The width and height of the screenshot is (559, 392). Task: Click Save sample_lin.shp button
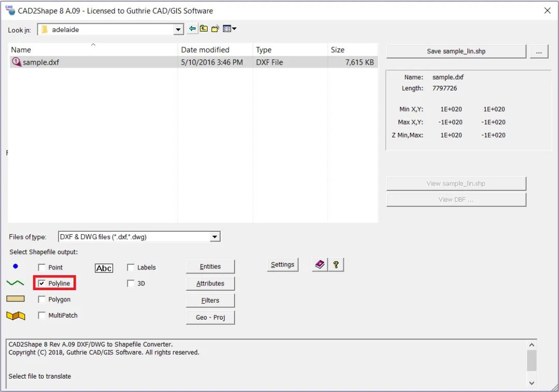point(456,51)
